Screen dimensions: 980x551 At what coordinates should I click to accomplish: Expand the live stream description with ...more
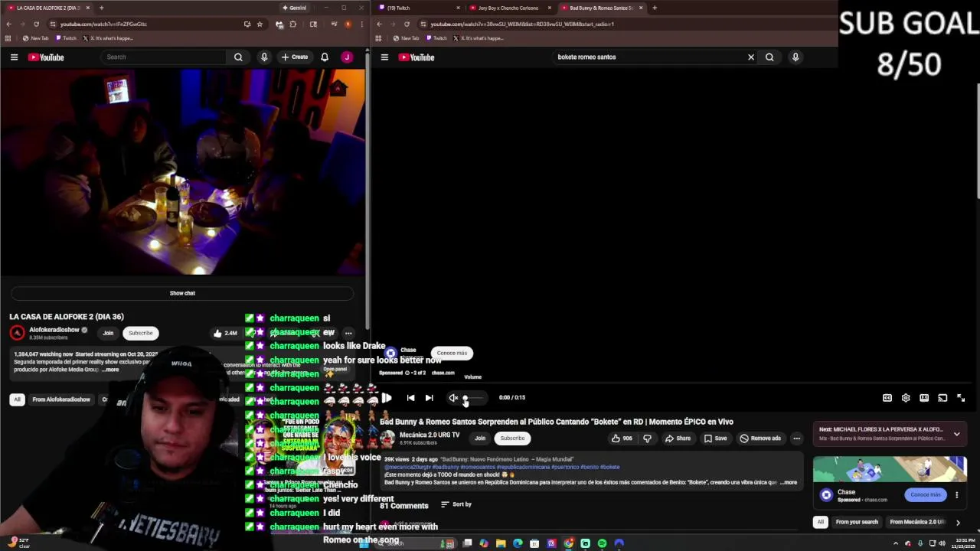111,370
